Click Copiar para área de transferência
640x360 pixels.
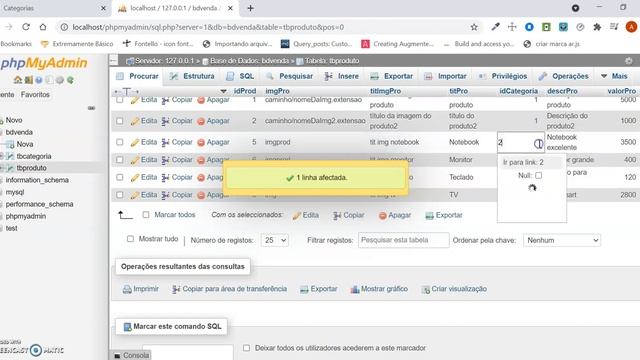pos(229,289)
